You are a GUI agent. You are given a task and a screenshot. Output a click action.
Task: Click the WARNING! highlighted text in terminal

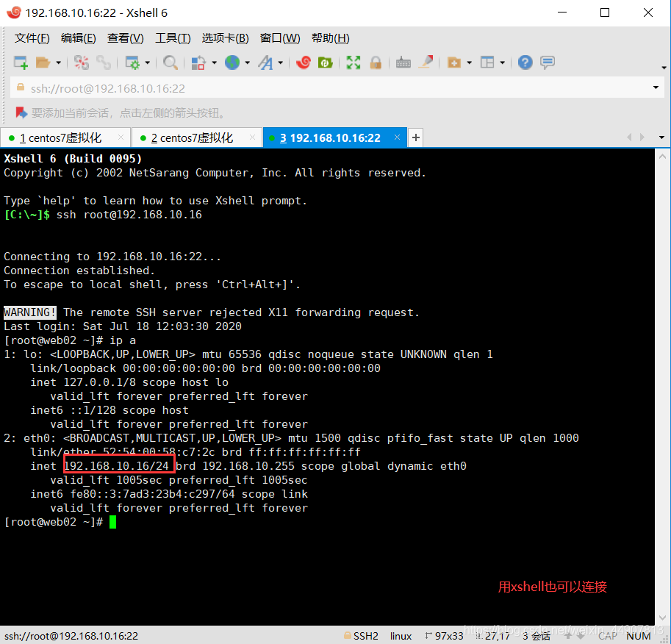point(30,312)
